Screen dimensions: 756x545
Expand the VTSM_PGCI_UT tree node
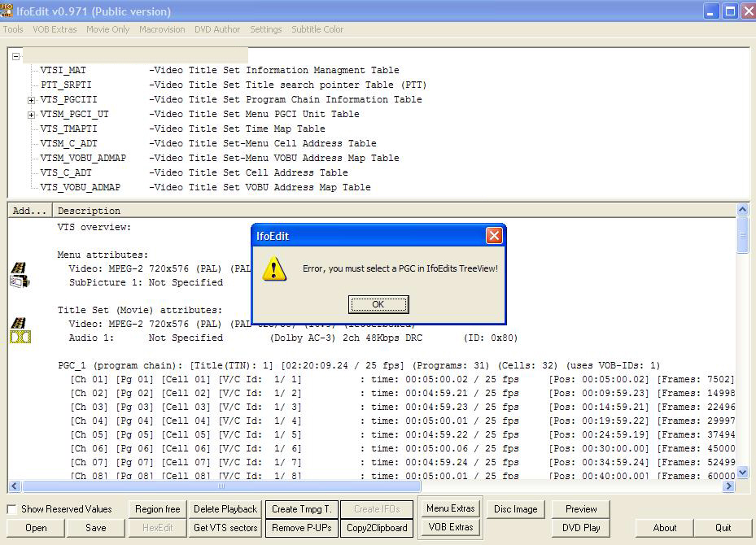click(x=32, y=115)
